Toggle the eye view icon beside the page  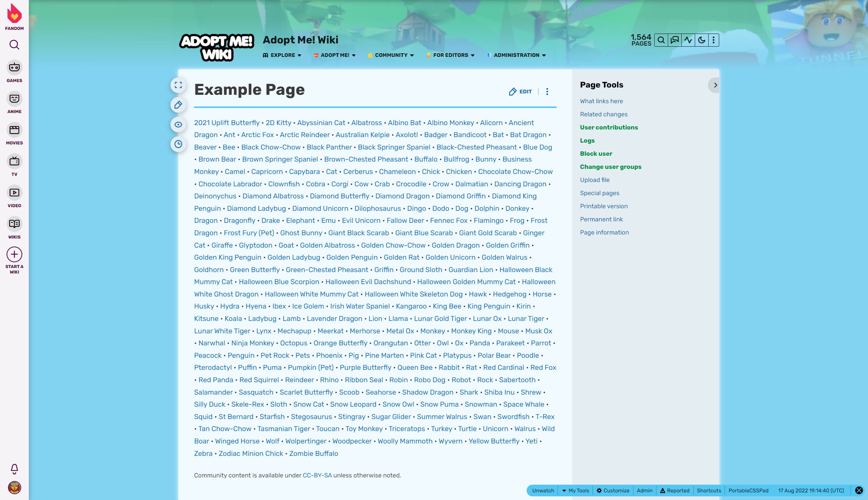(x=178, y=125)
